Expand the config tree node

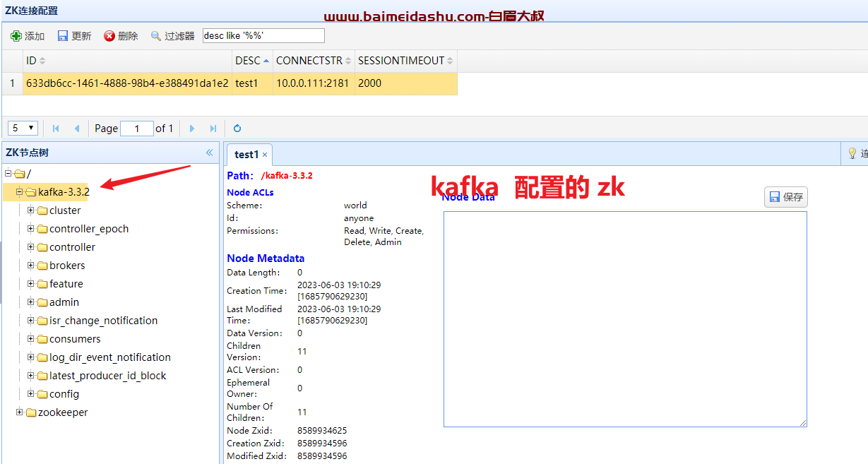tap(31, 393)
